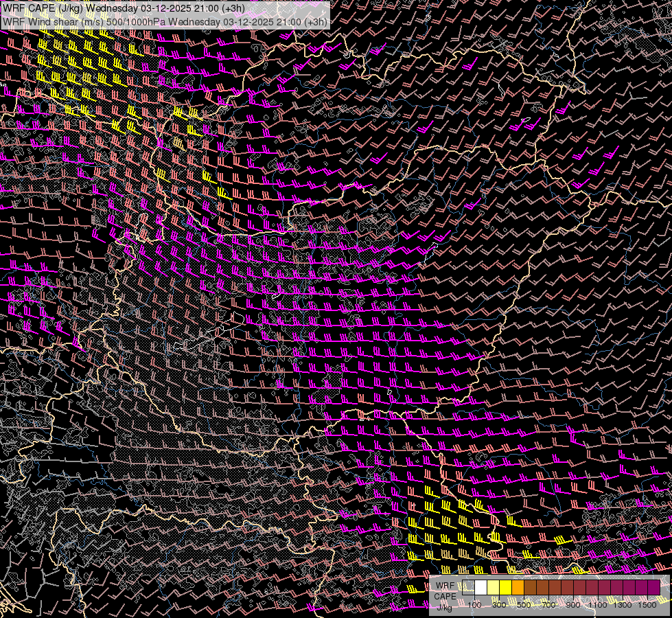Screen dimensions: 672x618
Task: Select the white swatch in CAPE legend
Action: point(481,587)
